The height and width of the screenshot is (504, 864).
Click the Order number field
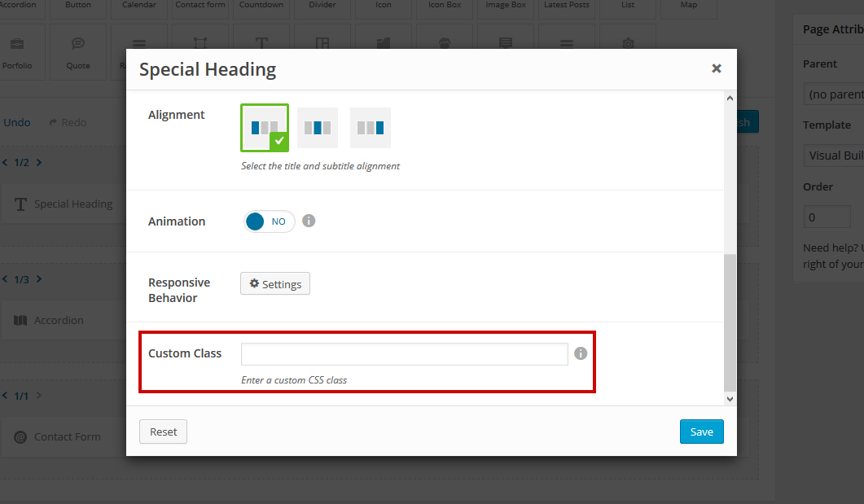pyautogui.click(x=827, y=217)
